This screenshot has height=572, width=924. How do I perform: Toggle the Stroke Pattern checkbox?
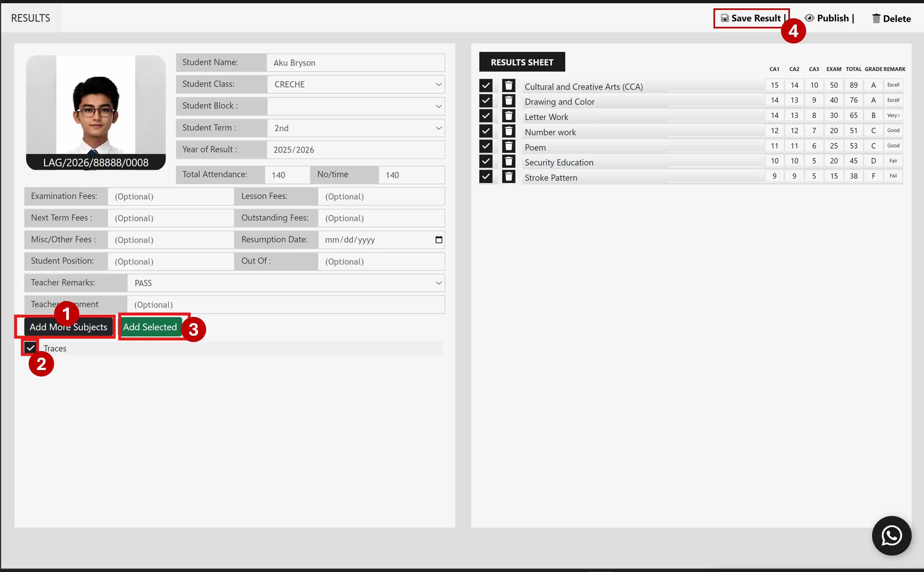(x=486, y=176)
